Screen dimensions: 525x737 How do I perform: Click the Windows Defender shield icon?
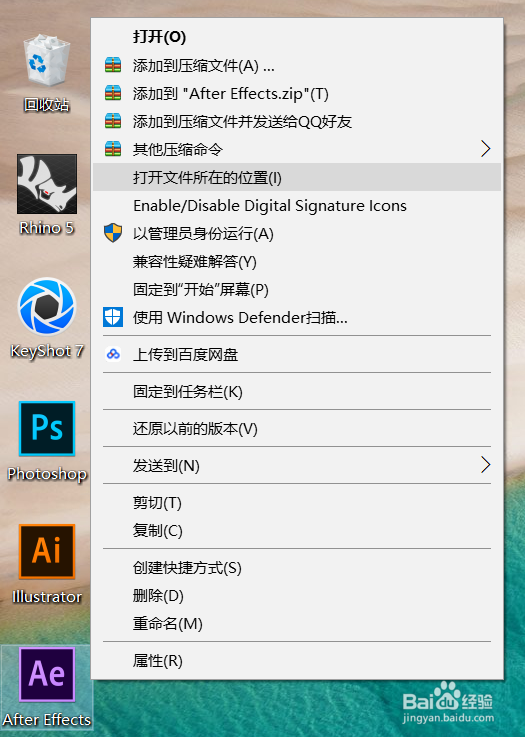pos(113,317)
